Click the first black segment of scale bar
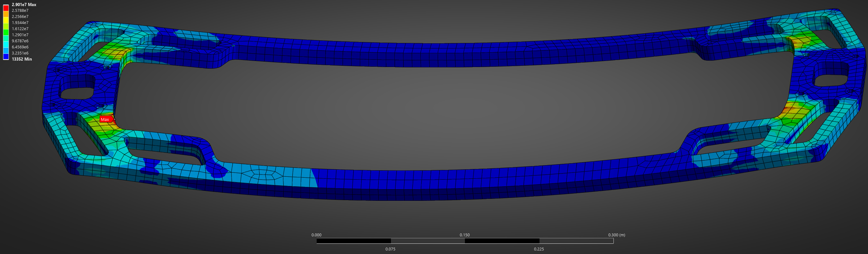 353,241
